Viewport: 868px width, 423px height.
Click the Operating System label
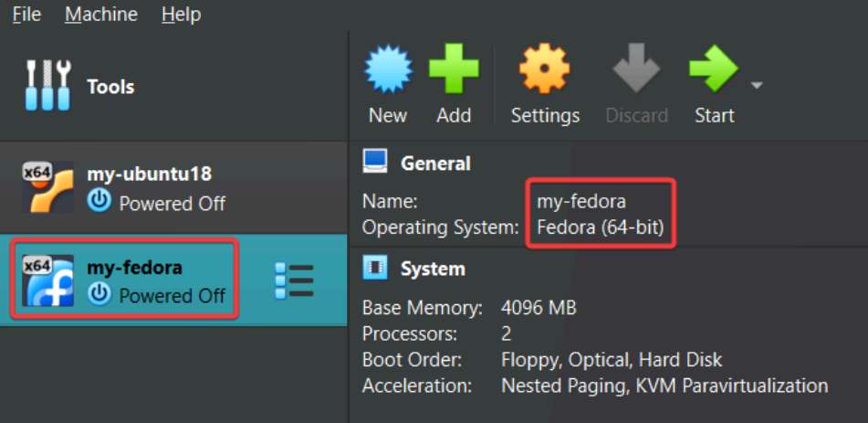point(441,227)
